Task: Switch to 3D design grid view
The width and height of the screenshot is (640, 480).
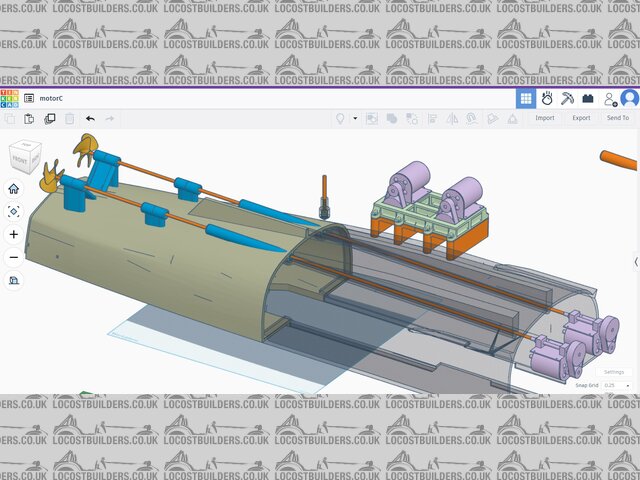Action: 525,98
